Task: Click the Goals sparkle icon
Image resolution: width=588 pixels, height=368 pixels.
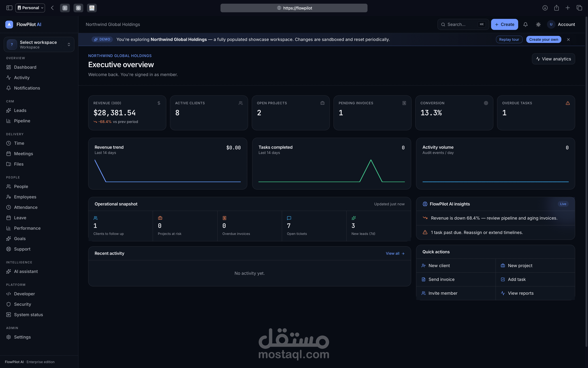Action: tap(9, 239)
